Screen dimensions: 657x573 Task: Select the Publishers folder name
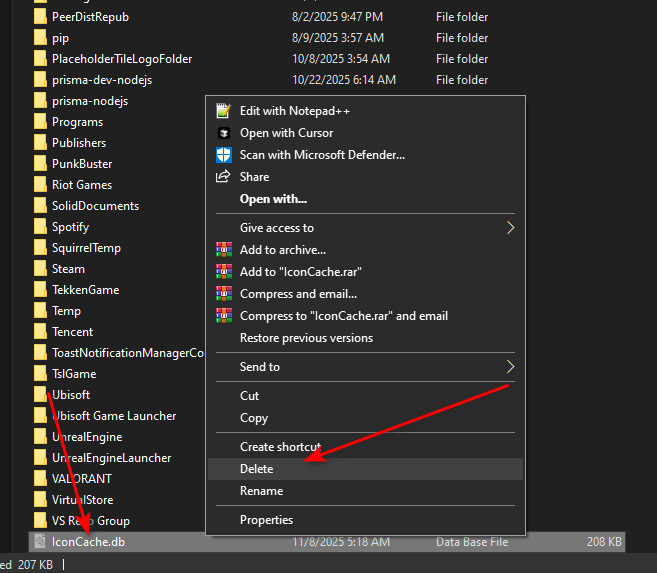tap(79, 143)
